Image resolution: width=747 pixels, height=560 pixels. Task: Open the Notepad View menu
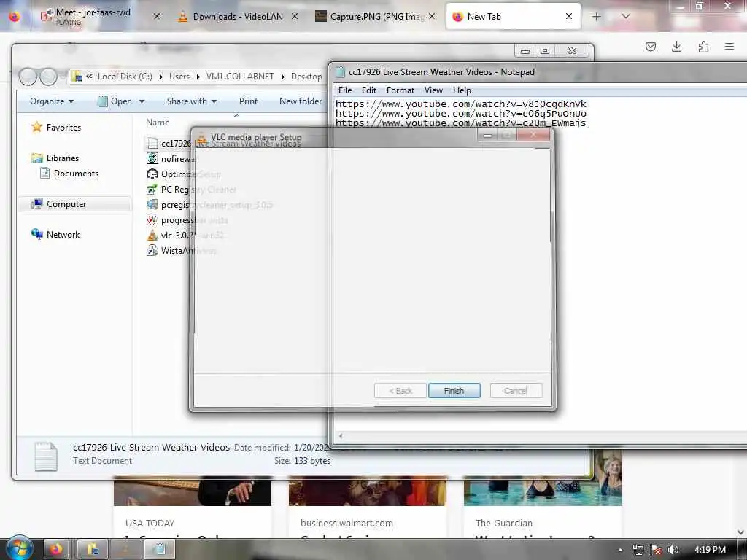[x=433, y=90]
